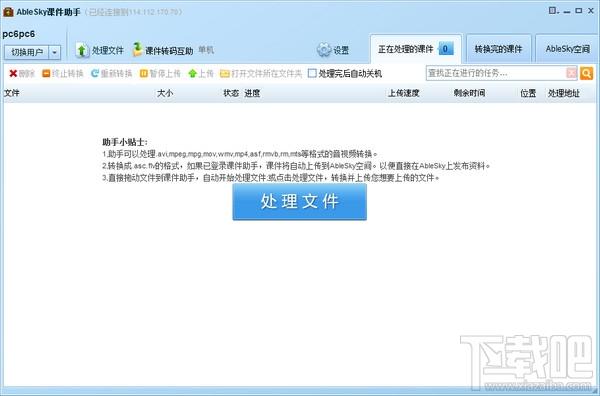Switch to 正在处理的课件 tab
This screenshot has height=396, width=600.
[x=416, y=49]
